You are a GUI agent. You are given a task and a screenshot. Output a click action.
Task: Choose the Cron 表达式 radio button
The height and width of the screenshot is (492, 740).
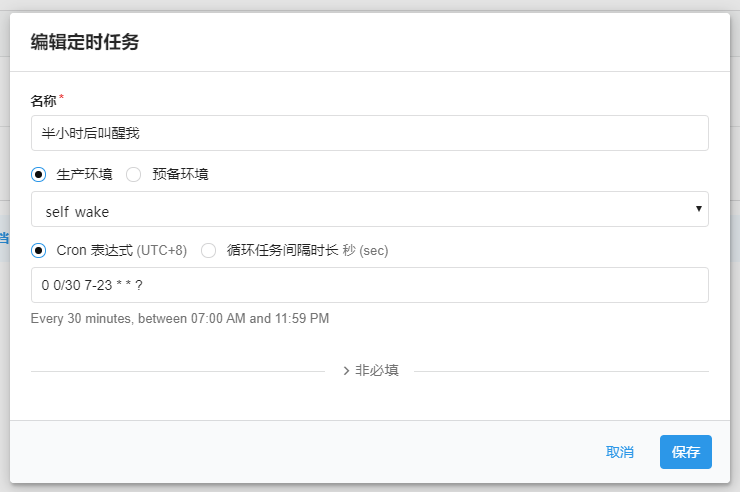(39, 250)
